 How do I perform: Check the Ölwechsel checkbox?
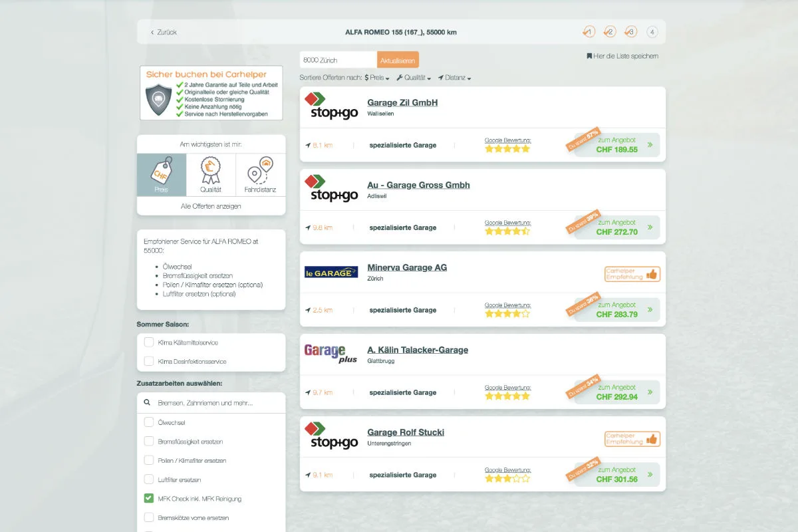[x=149, y=422]
